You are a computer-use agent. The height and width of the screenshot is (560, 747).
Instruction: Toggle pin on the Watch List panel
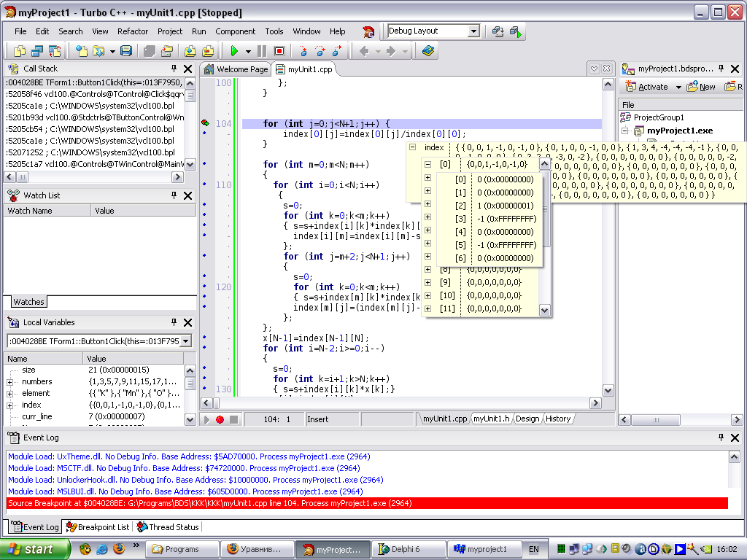click(174, 195)
